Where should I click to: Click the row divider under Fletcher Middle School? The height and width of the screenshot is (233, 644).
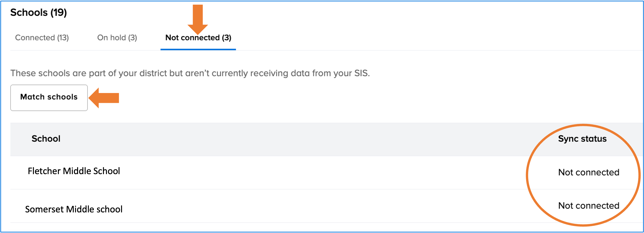[x=300, y=189]
